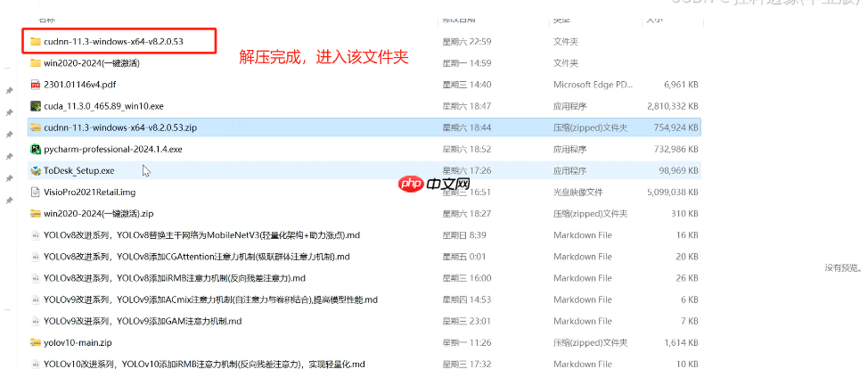Click the markdown icon of the YOLOv8 CGAttention file
The image size is (868, 369).
36,257
